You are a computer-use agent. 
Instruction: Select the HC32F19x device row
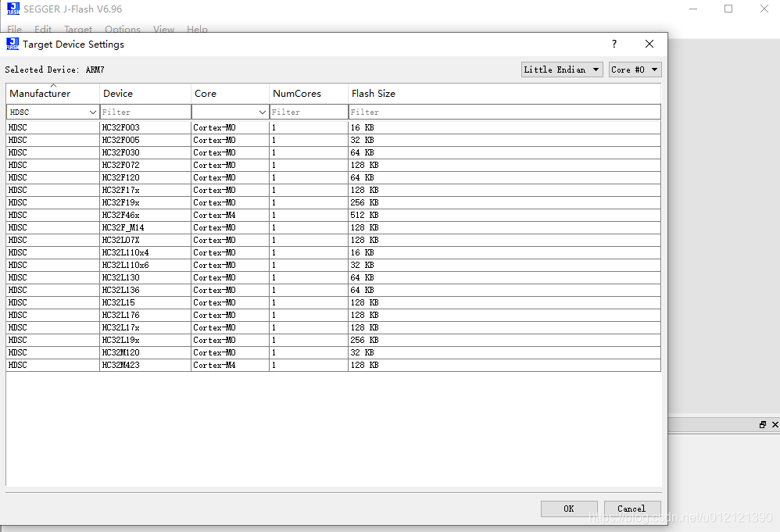(x=333, y=202)
